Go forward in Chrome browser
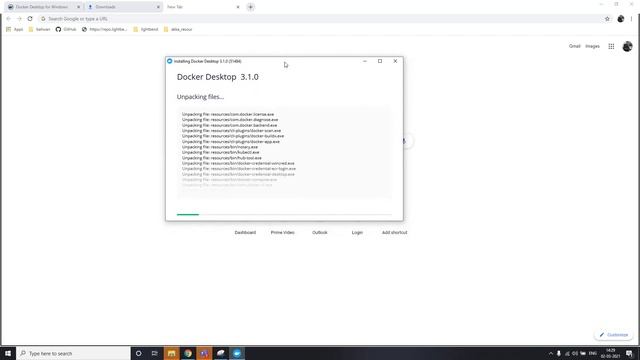 coord(19,19)
